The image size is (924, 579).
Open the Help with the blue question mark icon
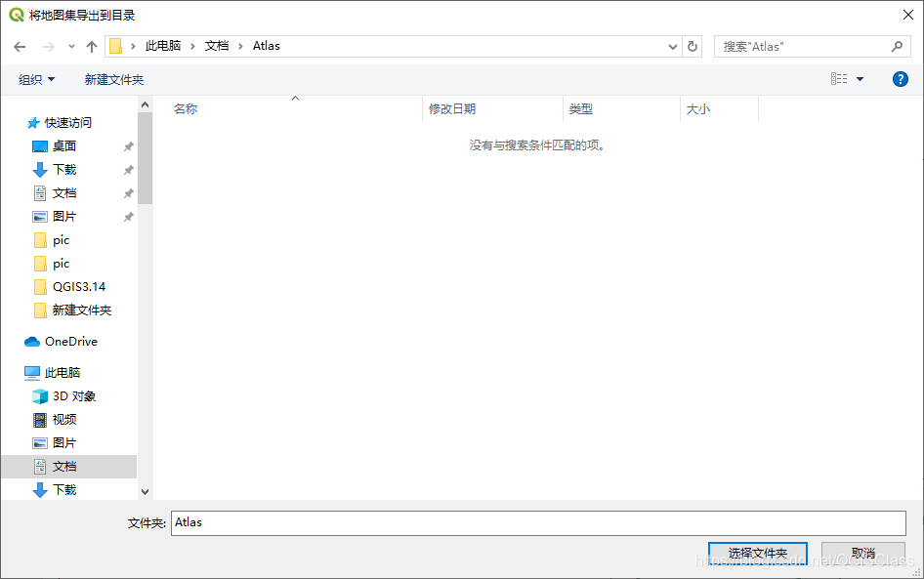tap(900, 79)
